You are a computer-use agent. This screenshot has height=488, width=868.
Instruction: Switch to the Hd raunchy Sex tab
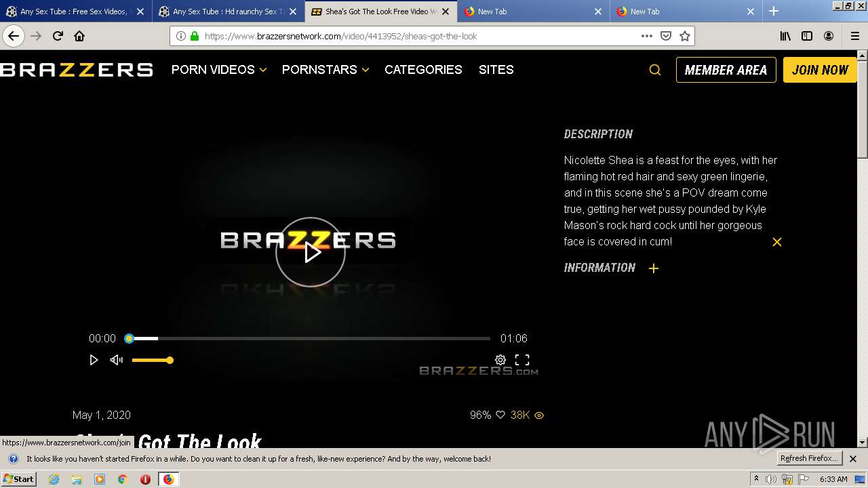tap(227, 12)
